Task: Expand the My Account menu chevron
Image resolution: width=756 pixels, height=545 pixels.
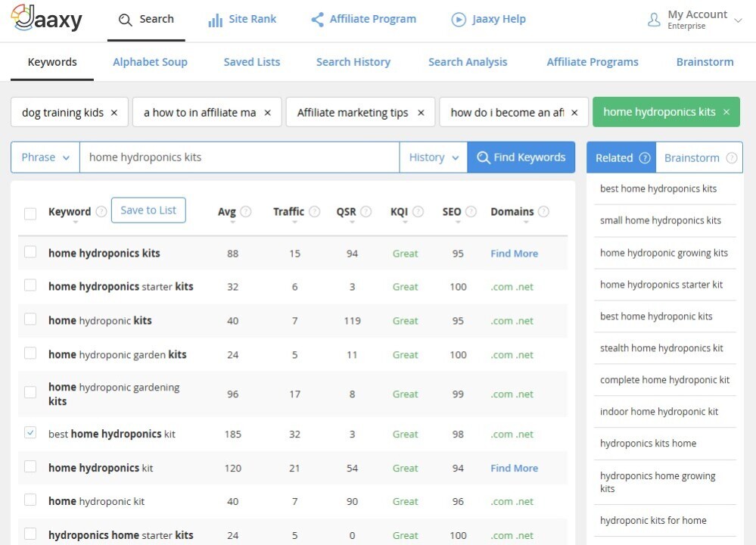Action: click(738, 20)
